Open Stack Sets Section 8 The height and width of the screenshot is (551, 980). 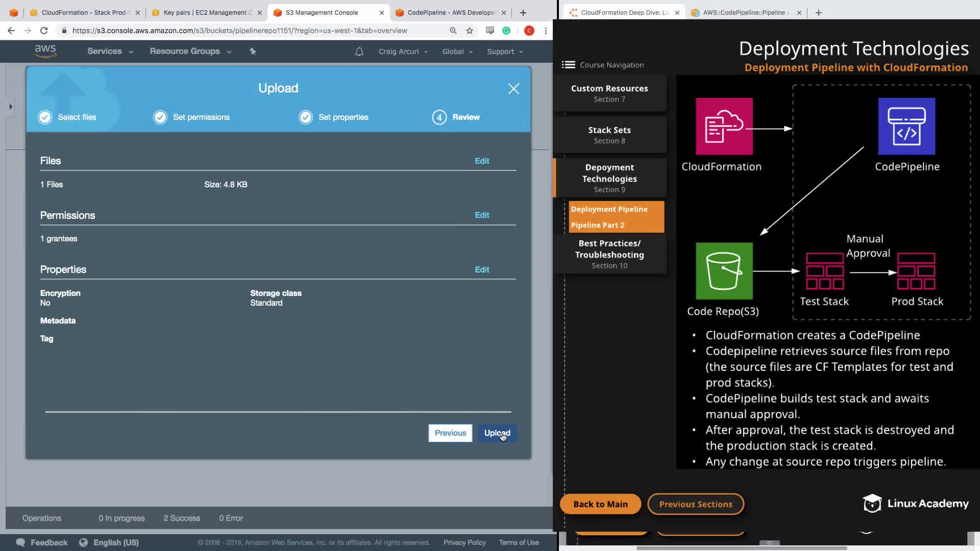609,135
